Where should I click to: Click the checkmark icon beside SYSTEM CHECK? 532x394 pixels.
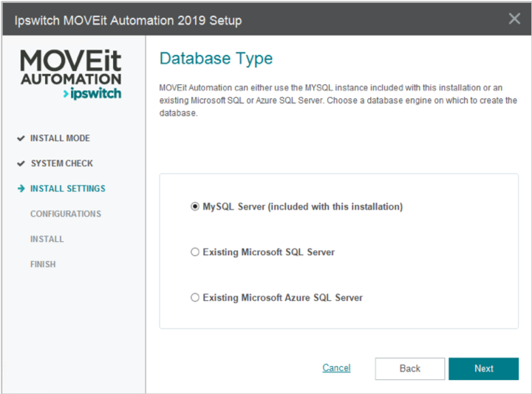pyautogui.click(x=20, y=163)
